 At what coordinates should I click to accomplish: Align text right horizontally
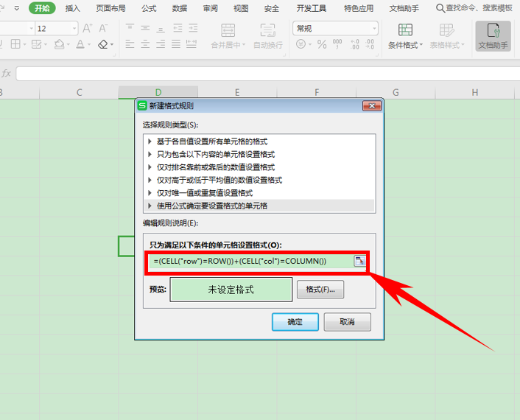point(161,43)
